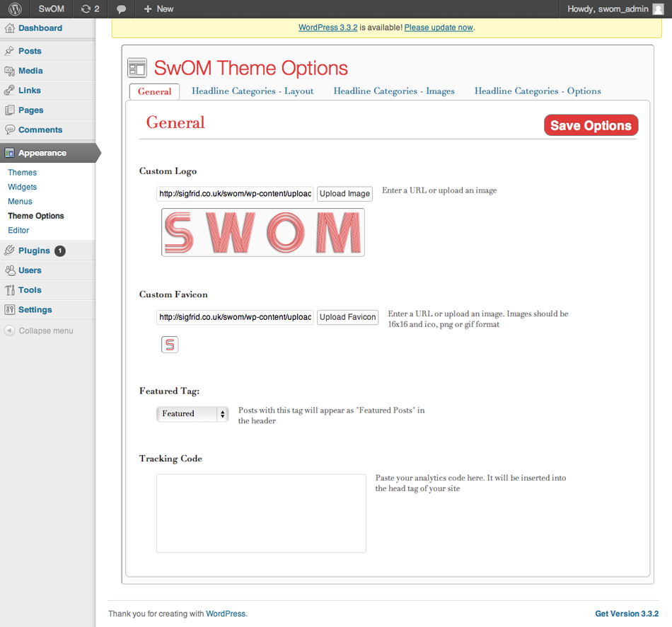Viewport: 672px width, 627px height.
Task: Open the Tools menu label
Action: [30, 290]
